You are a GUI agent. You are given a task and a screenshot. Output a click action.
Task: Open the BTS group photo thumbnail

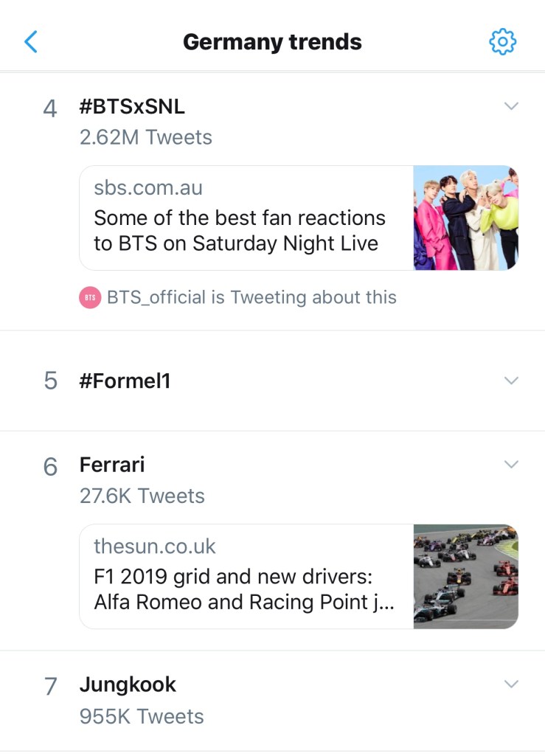click(465, 218)
